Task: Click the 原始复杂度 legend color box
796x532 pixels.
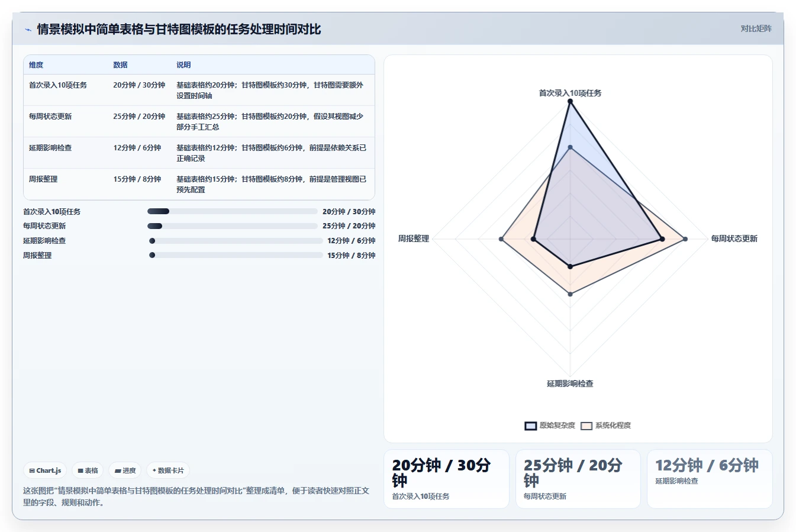Action: coord(530,426)
